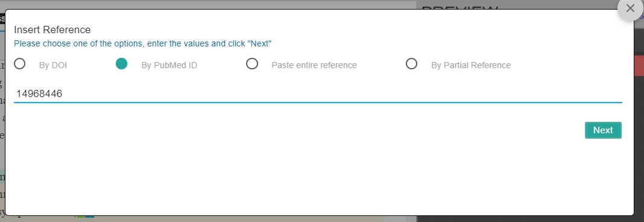The image size is (644, 222).
Task: Enable the By Partial Reference radio option
Action: [411, 64]
